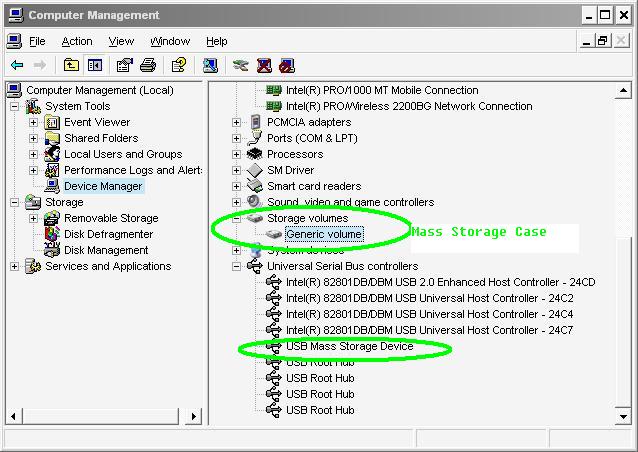
Task: Click the PCMCIA adapters icon
Action: click(255, 122)
